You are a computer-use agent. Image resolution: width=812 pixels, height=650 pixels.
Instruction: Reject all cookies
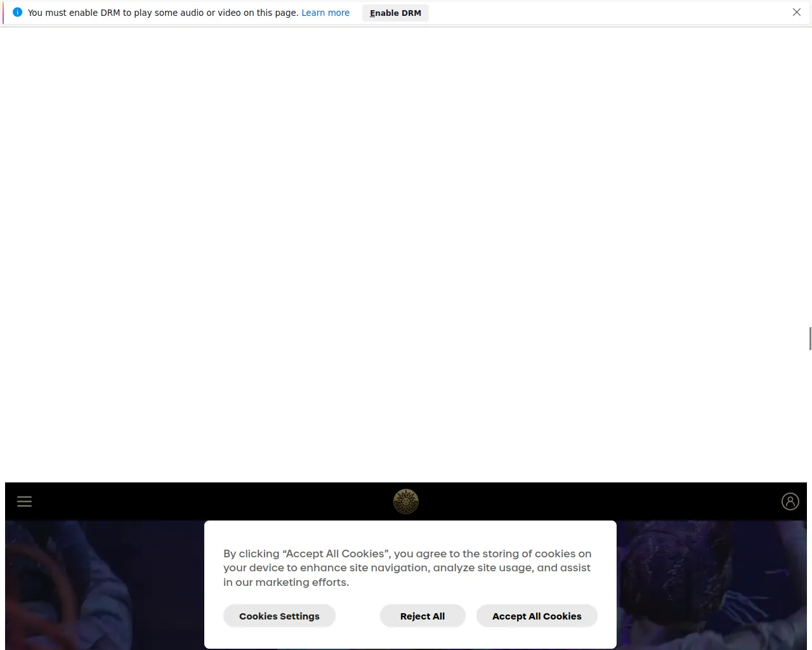(422, 616)
